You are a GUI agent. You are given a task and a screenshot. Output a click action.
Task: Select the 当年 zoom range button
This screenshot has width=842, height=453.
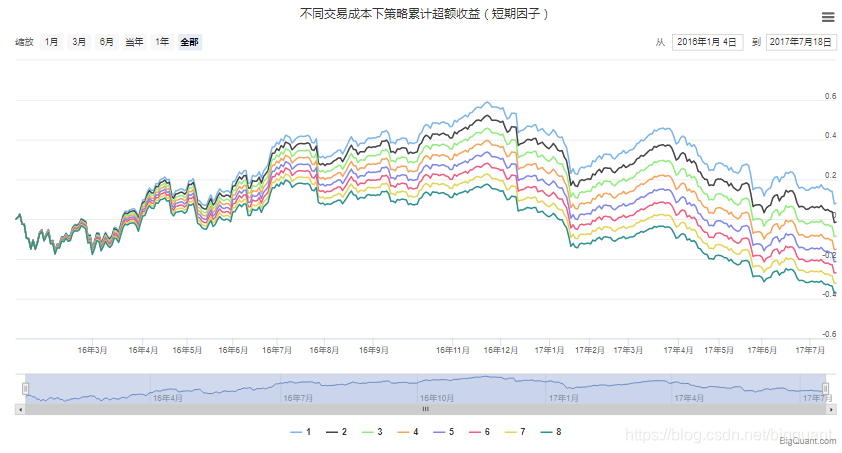pyautogui.click(x=134, y=42)
